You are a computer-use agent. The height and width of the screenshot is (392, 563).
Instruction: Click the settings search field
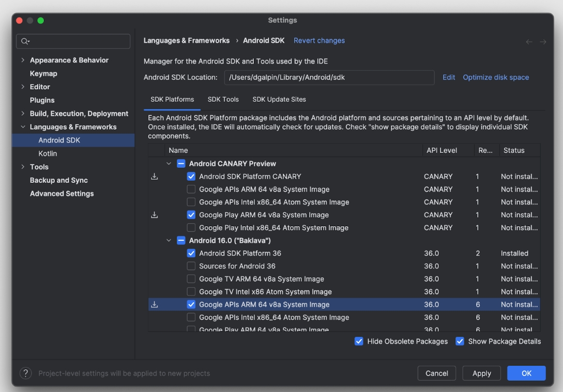73,41
